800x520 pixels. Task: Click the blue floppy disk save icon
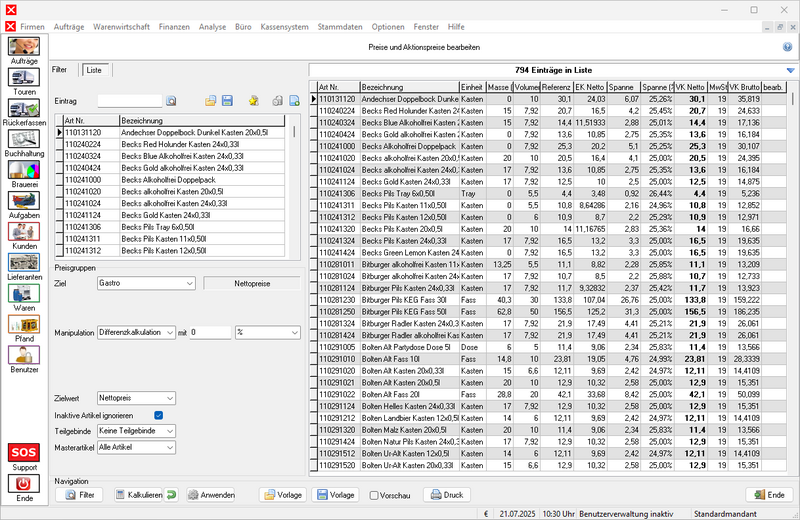(x=227, y=101)
